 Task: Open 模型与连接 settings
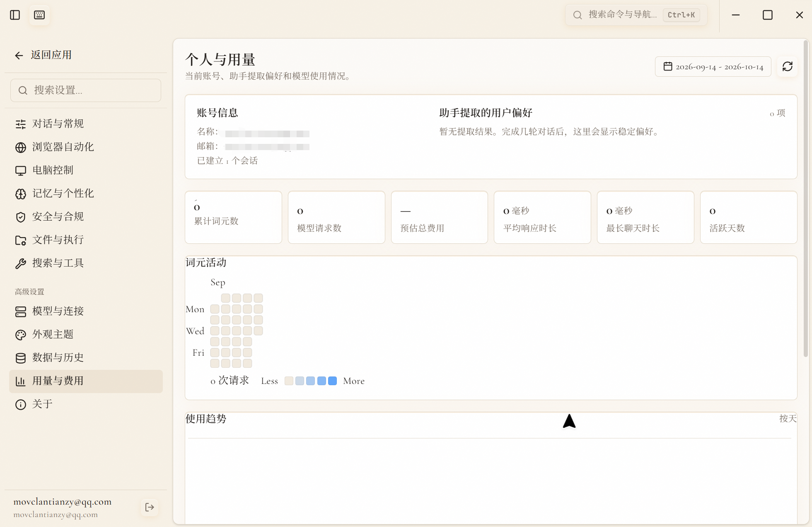point(86,311)
